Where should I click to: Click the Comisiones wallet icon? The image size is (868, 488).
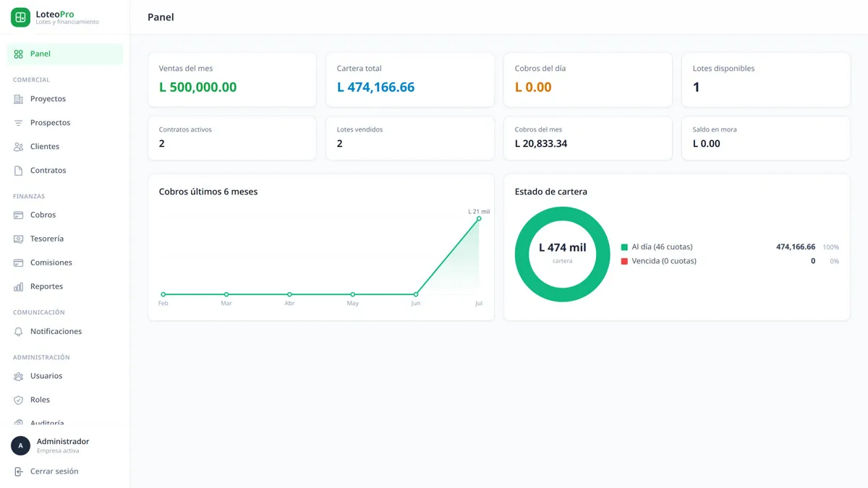click(19, 263)
